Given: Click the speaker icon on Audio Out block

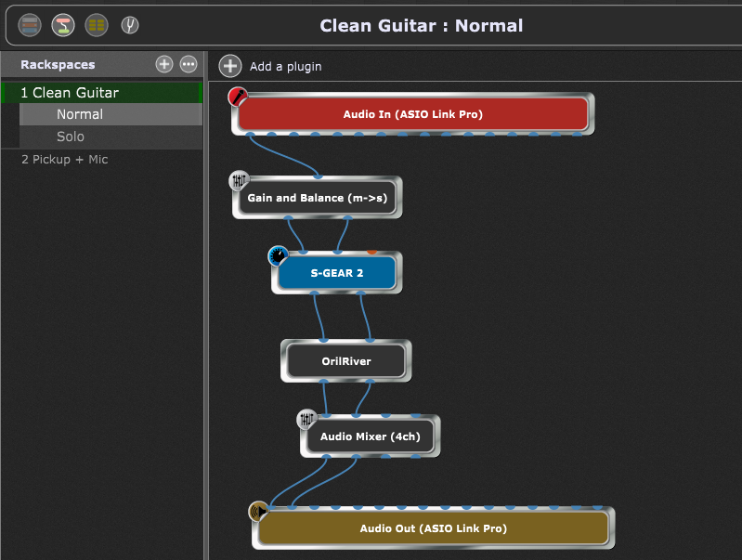Looking at the screenshot, I should 259,511.
